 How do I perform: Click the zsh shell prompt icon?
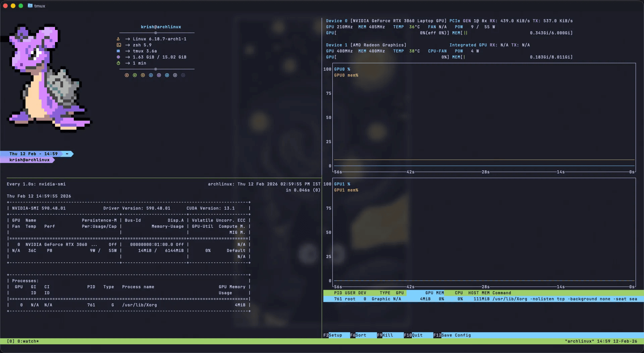118,45
